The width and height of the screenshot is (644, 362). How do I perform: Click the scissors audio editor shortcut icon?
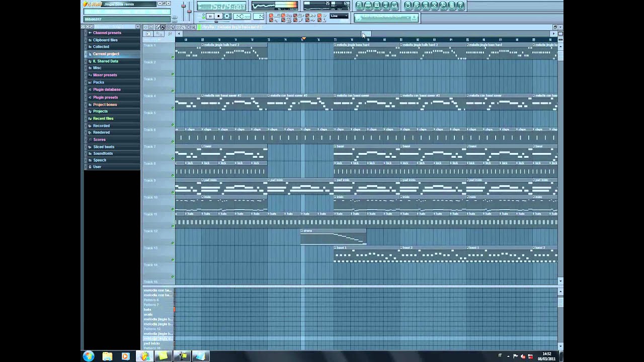[x=434, y=6]
